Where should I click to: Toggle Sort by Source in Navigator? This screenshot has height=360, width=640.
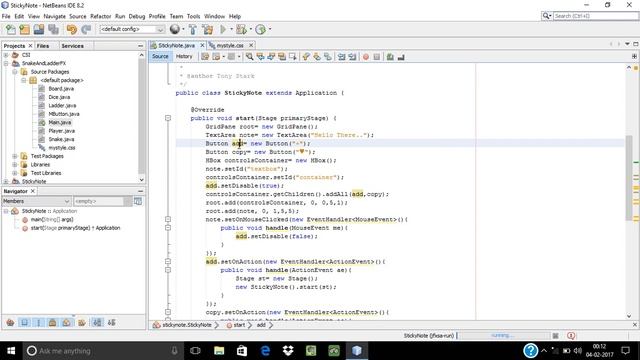111,322
